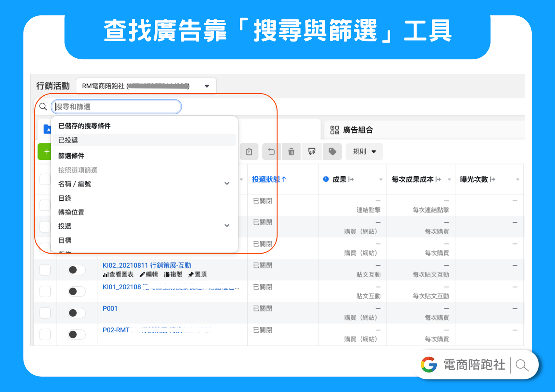
Task: Click 每次貼文互動 cost in KI01 row
Action: [x=431, y=296]
